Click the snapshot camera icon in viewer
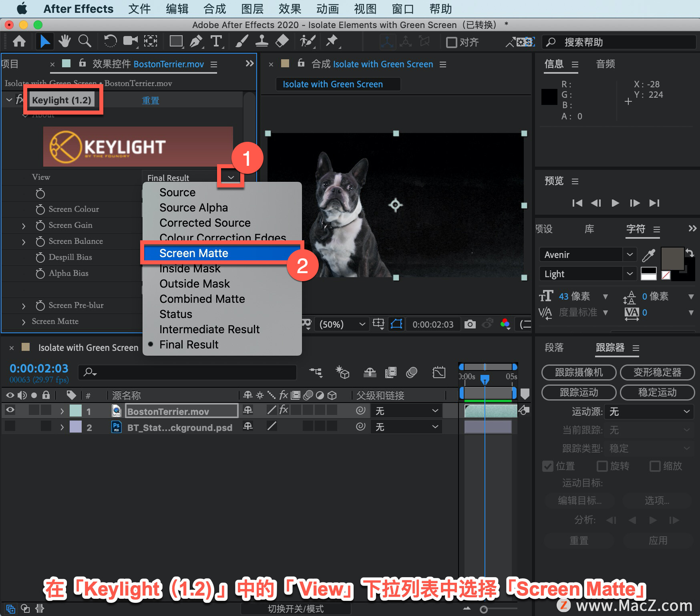 [470, 324]
